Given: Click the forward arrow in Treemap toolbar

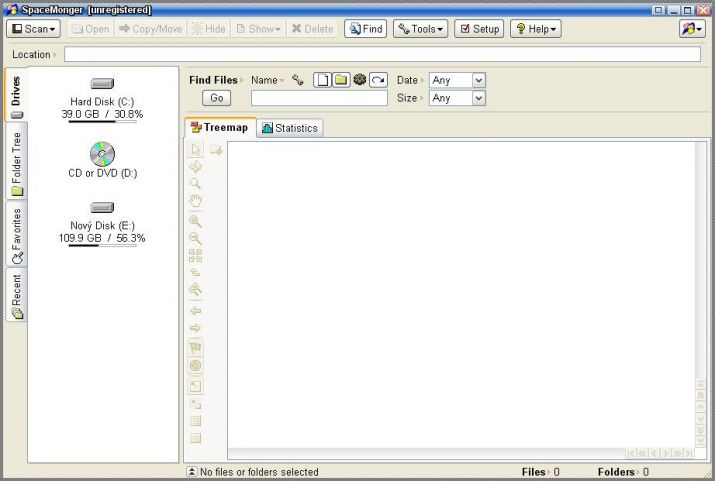Looking at the screenshot, I should coord(196,328).
